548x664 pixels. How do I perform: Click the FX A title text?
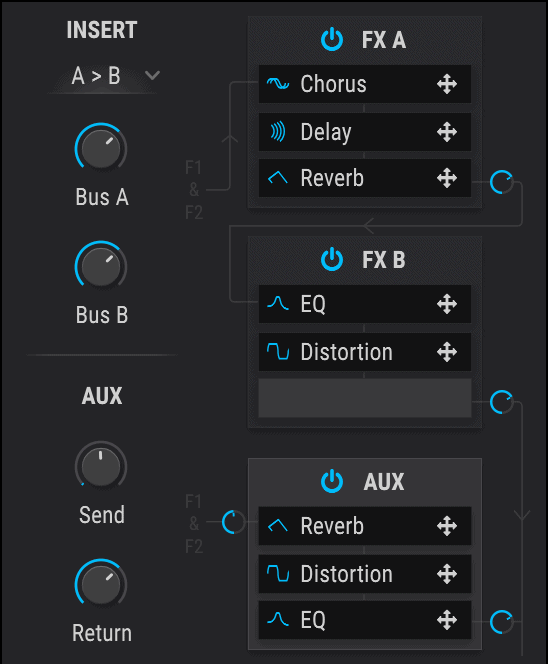click(x=384, y=40)
